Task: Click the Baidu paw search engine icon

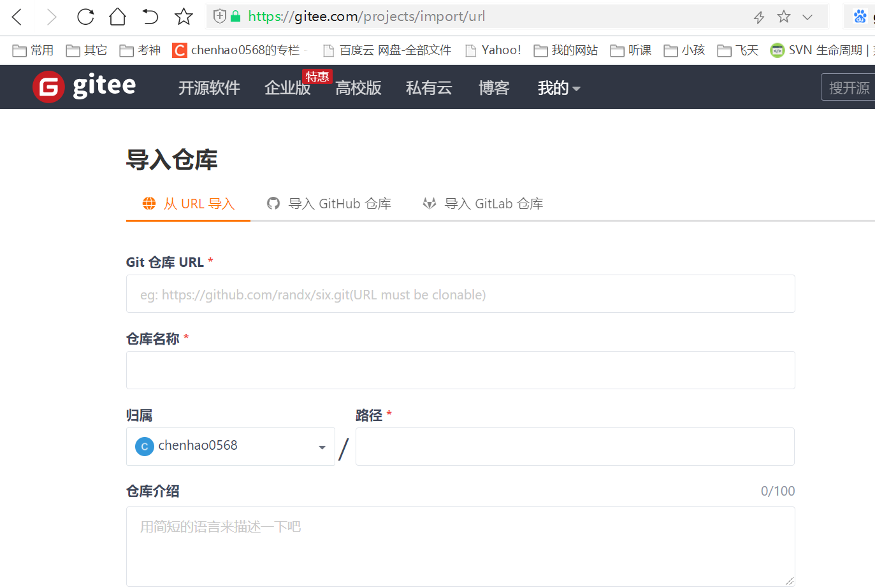Action: [860, 17]
